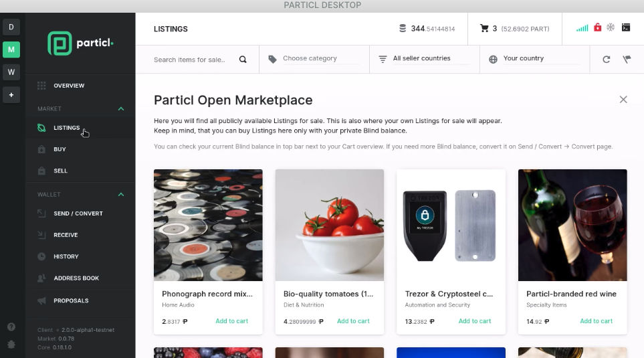Click the search magnifier icon

[243, 60]
